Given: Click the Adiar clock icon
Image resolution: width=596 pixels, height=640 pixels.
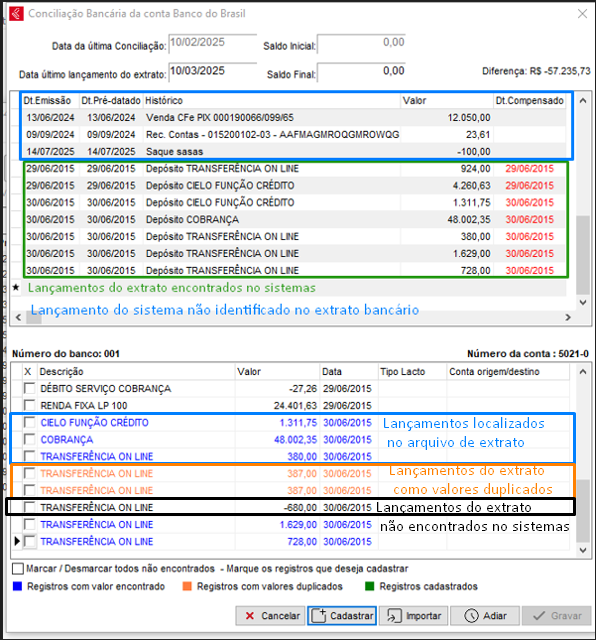Looking at the screenshot, I should (471, 616).
